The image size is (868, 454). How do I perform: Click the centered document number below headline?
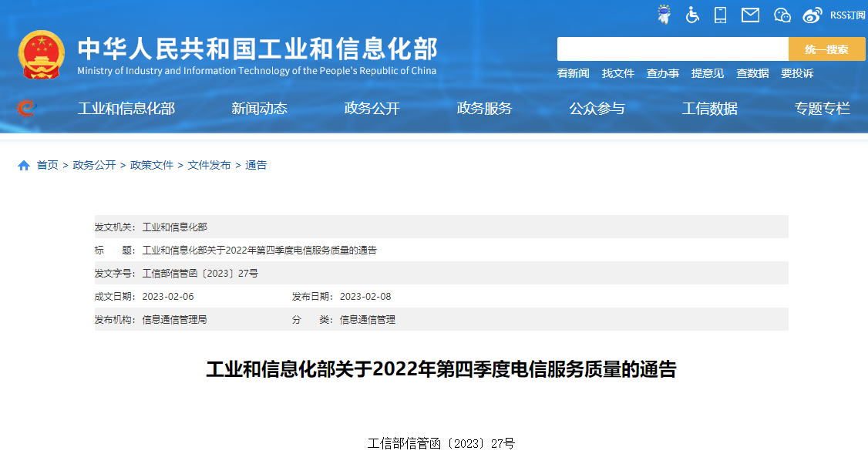441,443
